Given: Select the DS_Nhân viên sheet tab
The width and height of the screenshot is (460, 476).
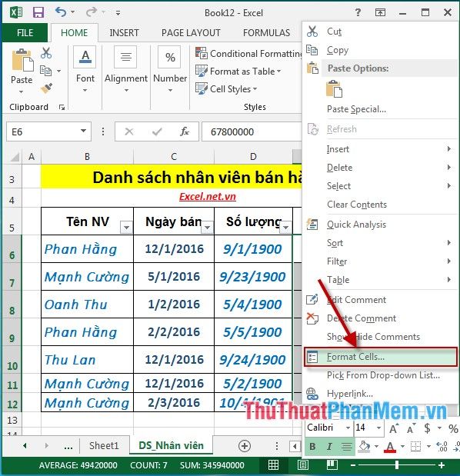Looking at the screenshot, I should point(171,446).
